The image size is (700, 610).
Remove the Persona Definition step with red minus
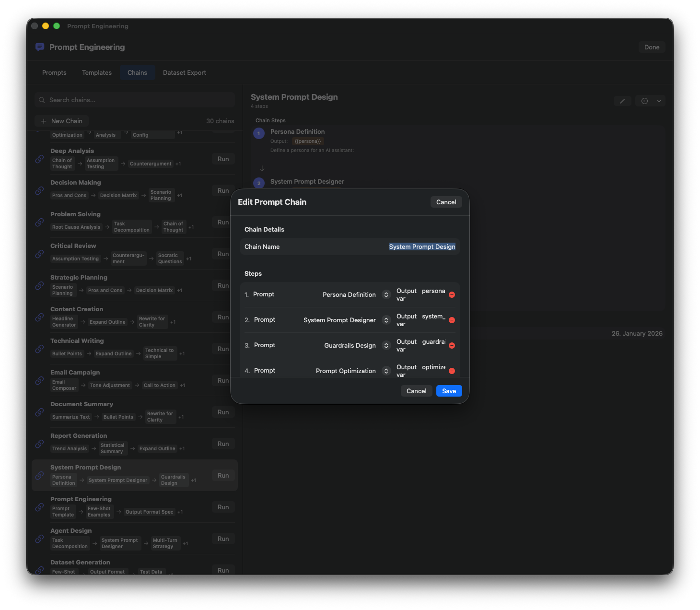click(x=452, y=295)
